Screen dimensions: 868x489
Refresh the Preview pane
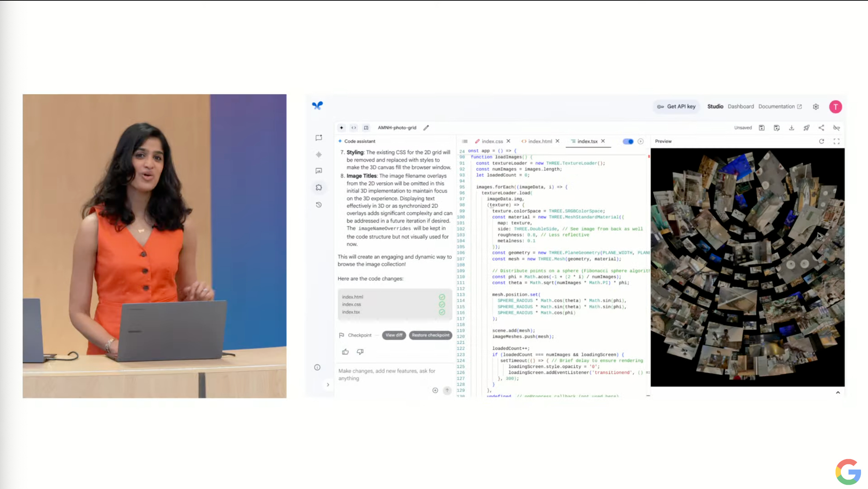click(821, 141)
